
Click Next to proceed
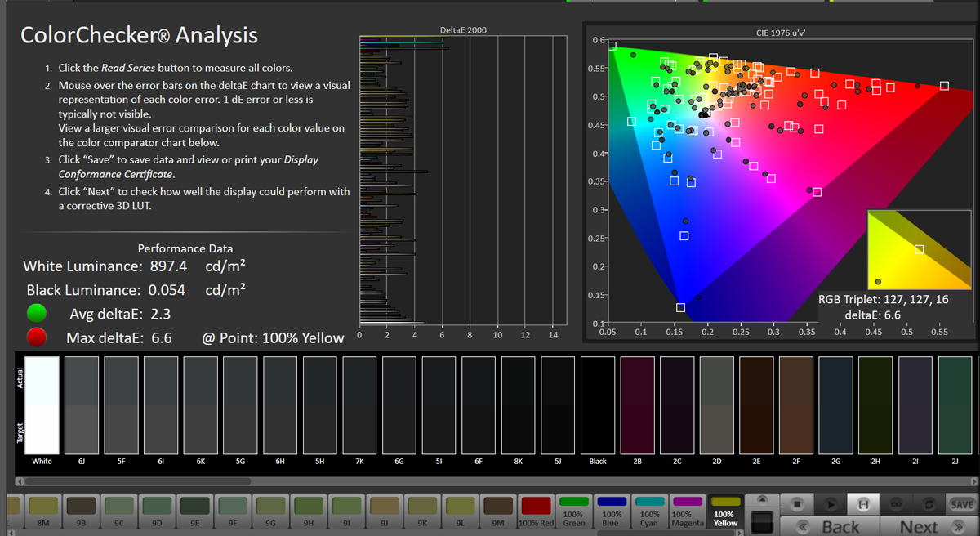[928, 527]
